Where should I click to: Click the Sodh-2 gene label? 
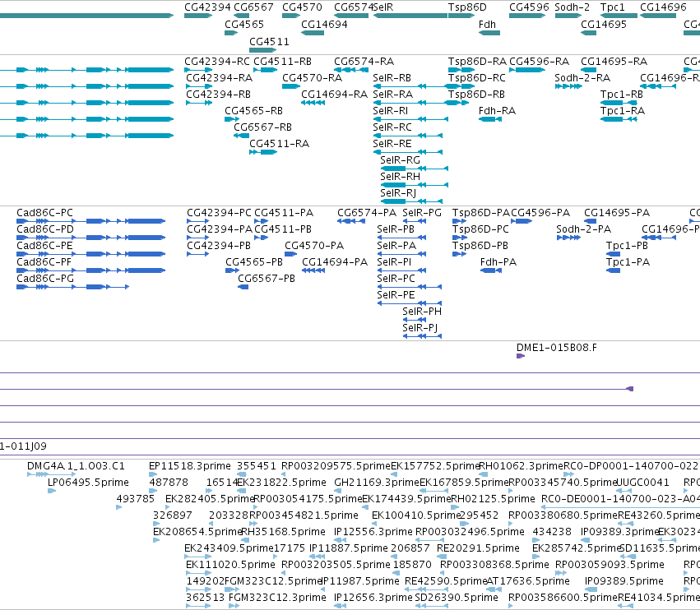(572, 7)
